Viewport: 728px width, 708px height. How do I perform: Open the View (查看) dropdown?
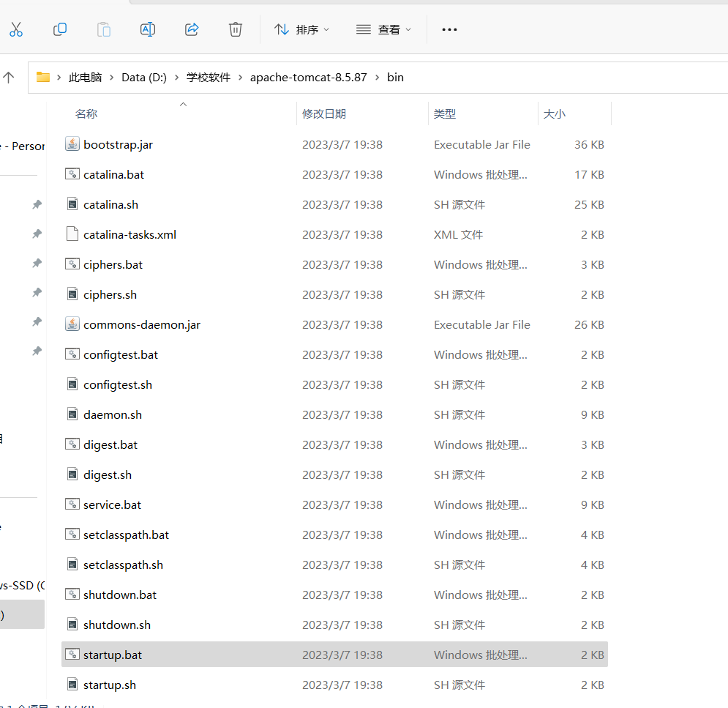[383, 30]
